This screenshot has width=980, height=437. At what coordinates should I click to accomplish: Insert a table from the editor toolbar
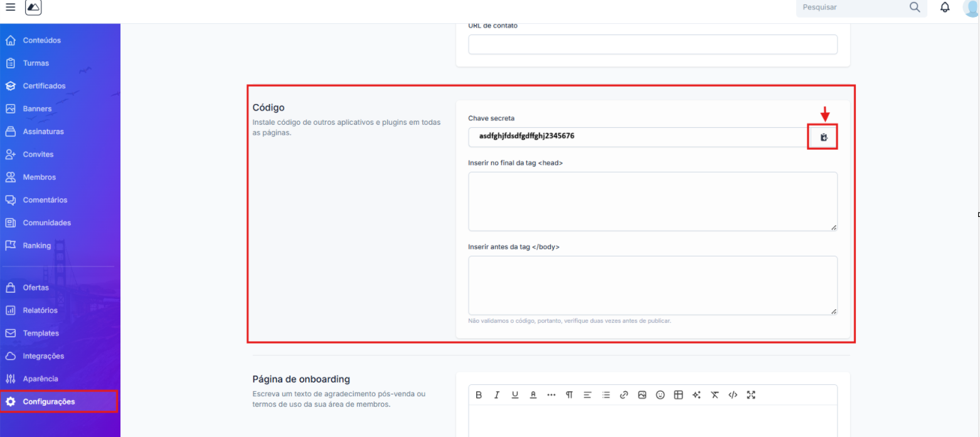(678, 395)
